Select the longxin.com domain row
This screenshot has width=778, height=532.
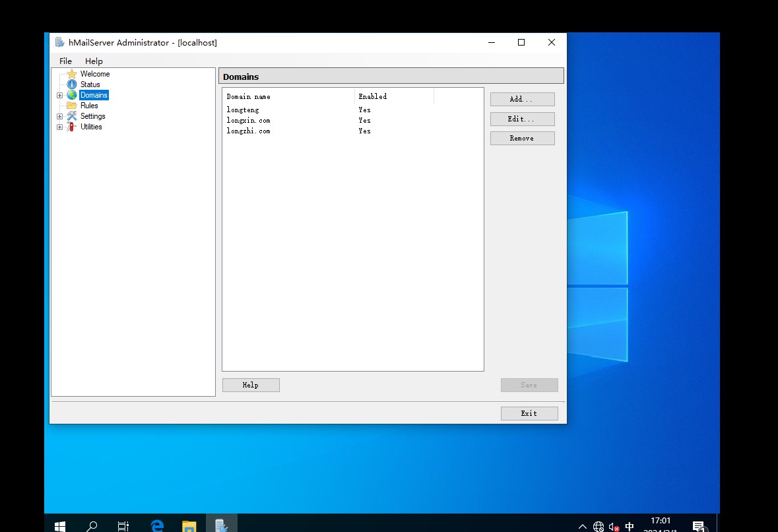pyautogui.click(x=249, y=120)
